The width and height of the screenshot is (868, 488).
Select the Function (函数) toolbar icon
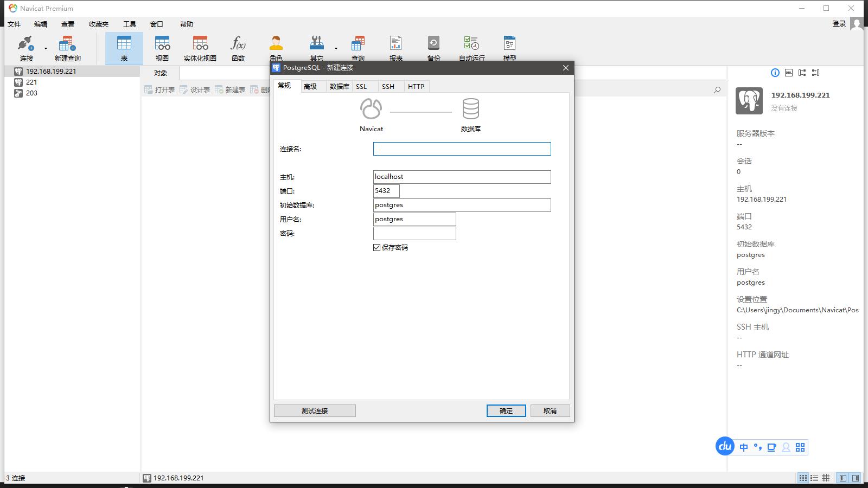(238, 48)
